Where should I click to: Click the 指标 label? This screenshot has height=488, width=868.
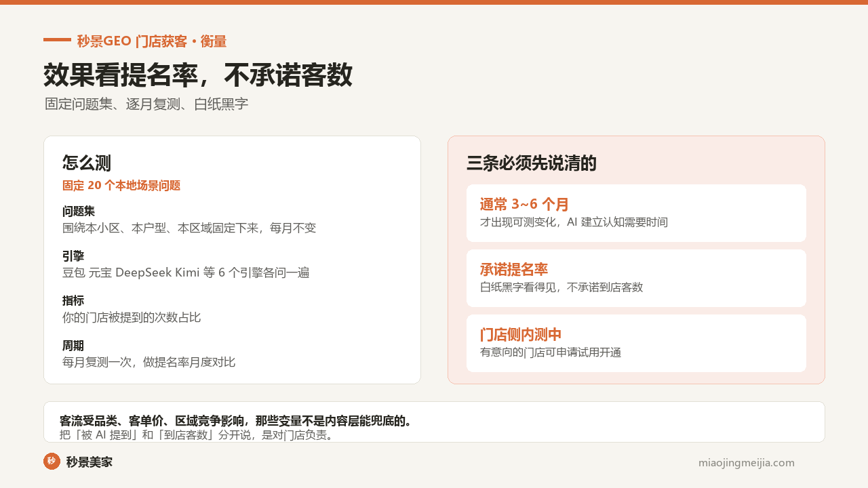point(73,301)
